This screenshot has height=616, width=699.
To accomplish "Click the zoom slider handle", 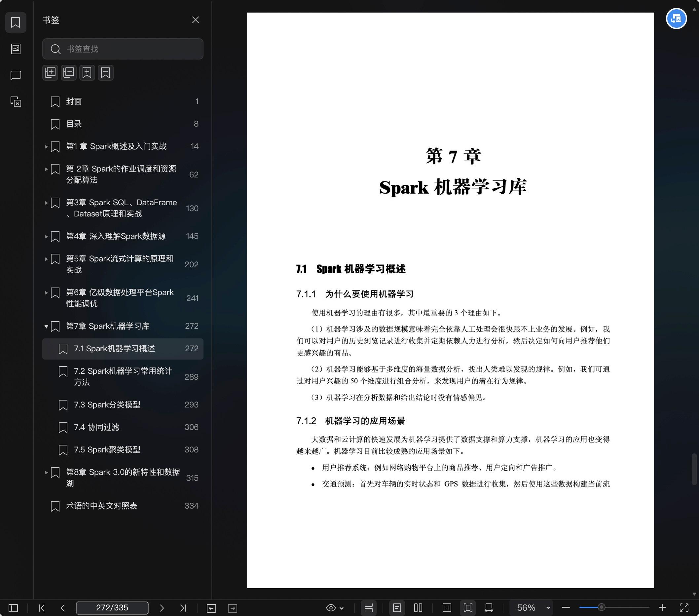I will pyautogui.click(x=602, y=607).
